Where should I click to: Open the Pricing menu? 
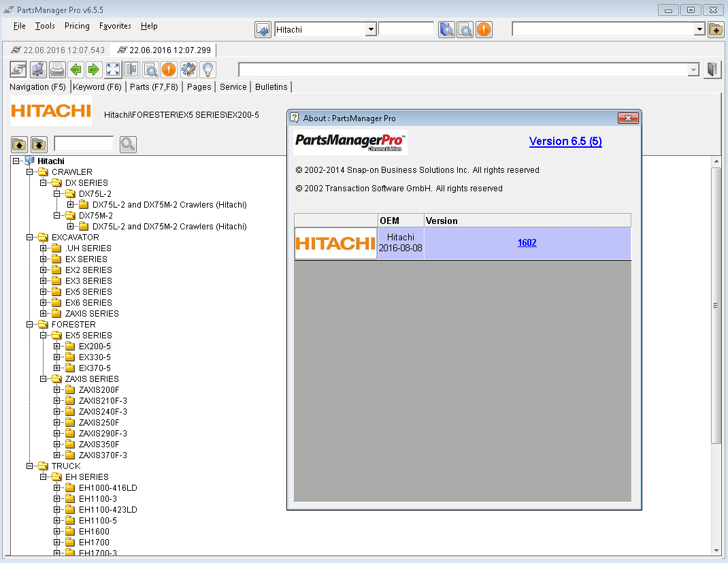coord(77,26)
